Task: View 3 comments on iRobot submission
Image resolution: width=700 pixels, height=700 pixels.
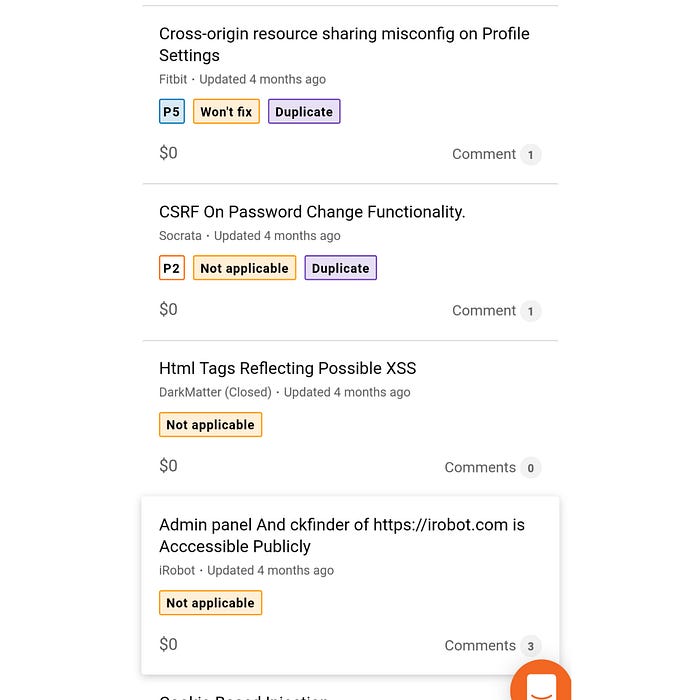Action: tap(492, 646)
